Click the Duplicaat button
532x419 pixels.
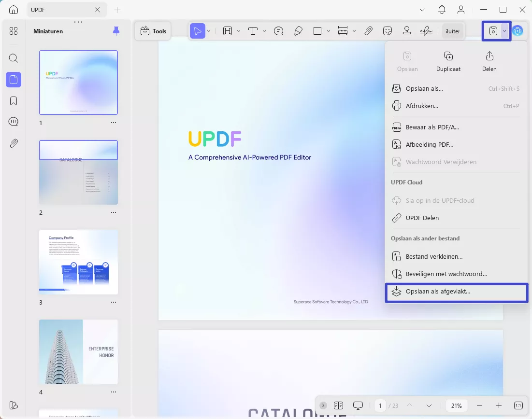448,61
